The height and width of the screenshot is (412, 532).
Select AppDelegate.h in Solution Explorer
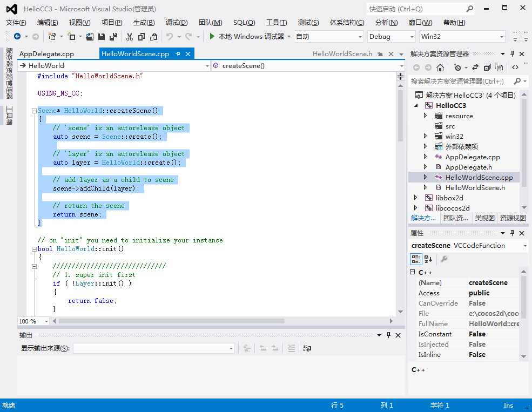click(x=469, y=167)
